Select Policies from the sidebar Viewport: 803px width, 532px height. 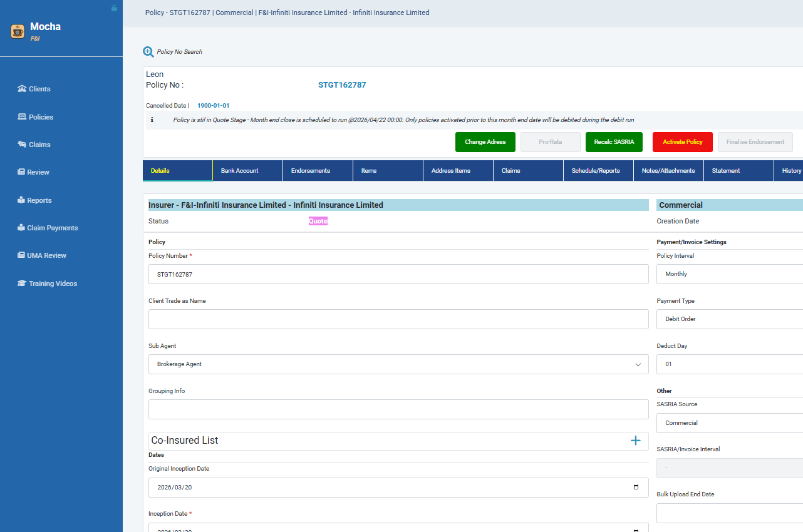(39, 116)
